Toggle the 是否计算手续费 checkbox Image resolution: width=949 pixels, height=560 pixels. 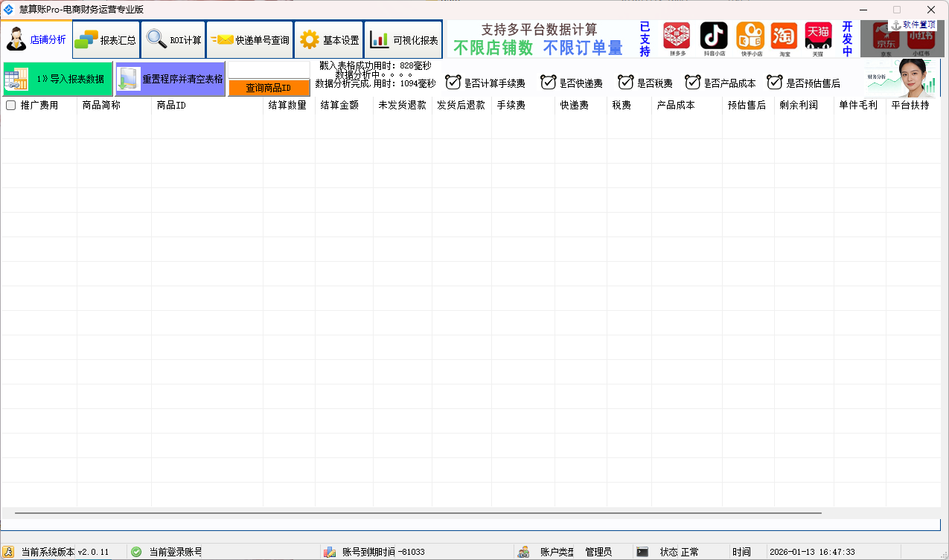pos(453,83)
